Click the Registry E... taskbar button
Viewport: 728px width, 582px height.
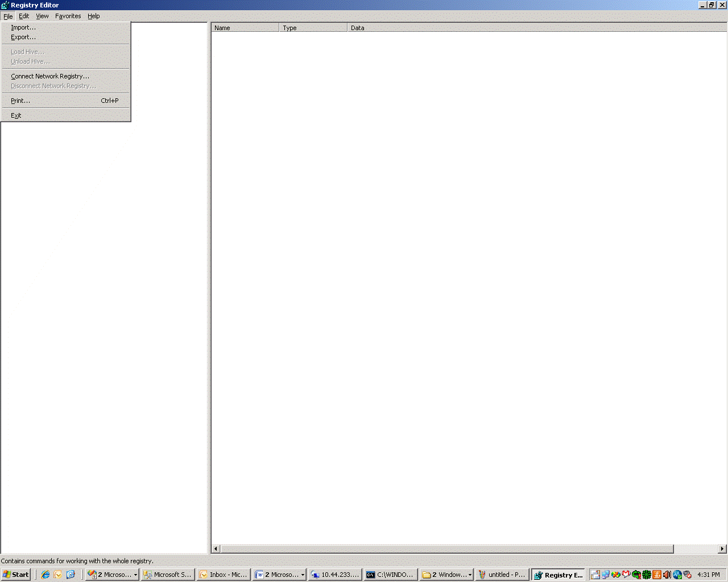pos(558,575)
